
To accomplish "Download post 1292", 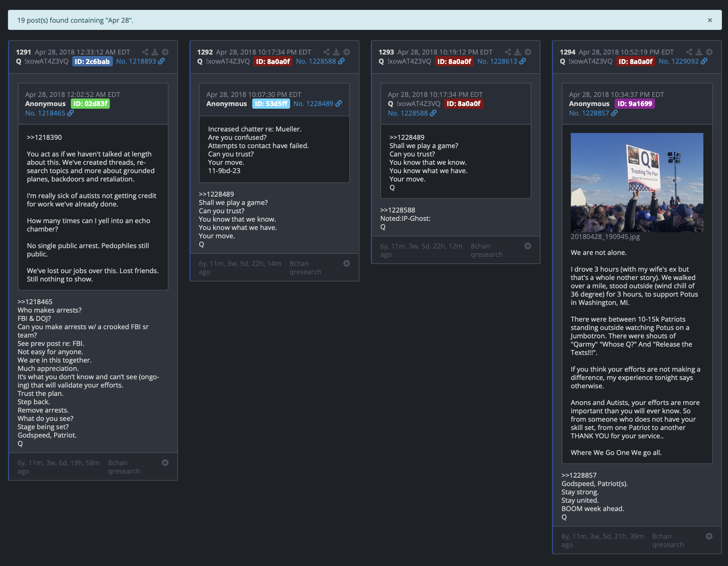I will coord(336,52).
